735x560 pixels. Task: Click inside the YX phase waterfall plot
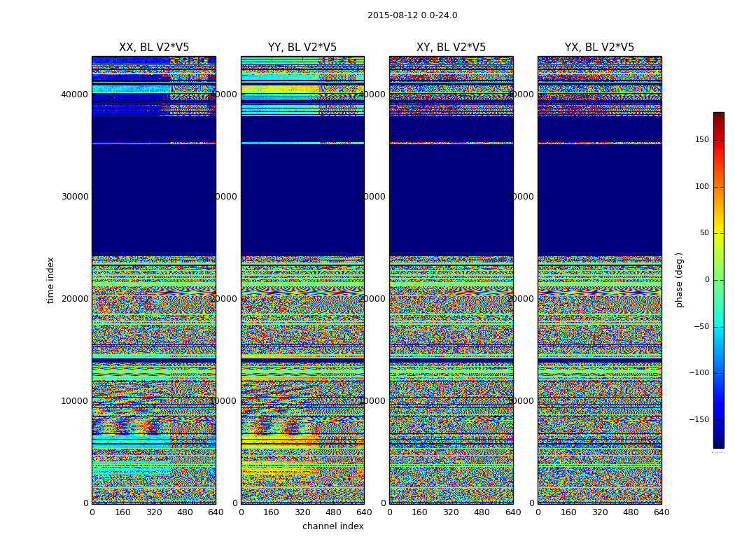[x=599, y=280]
